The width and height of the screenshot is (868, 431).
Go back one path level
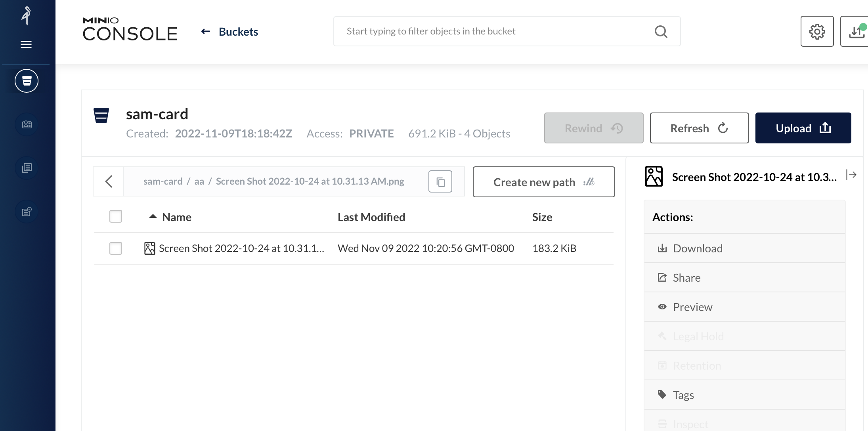pos(109,182)
